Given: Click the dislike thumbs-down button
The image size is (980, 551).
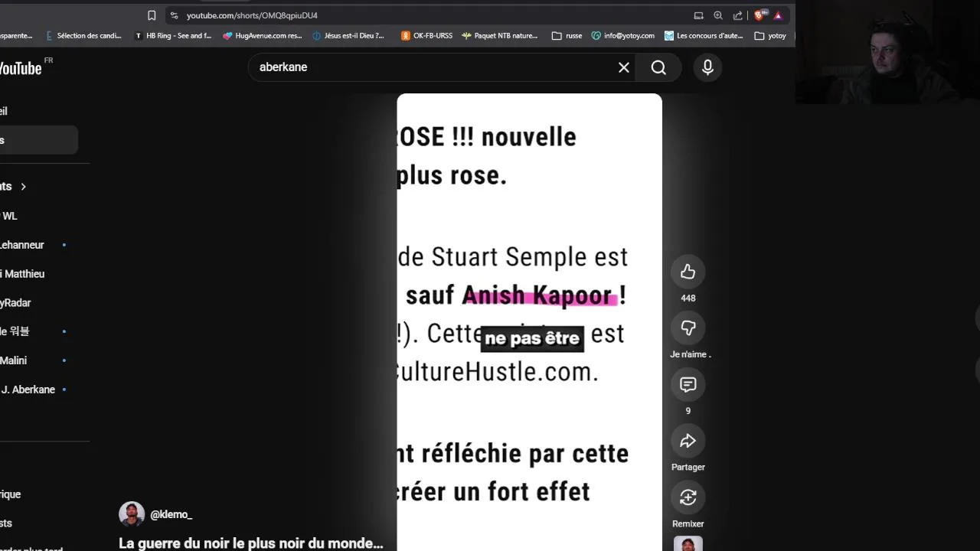Looking at the screenshot, I should pos(688,328).
